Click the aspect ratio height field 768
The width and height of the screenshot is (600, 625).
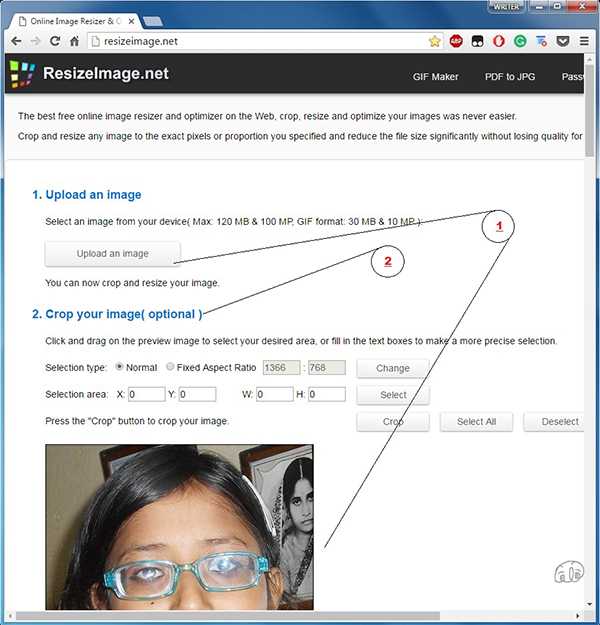[x=327, y=368]
